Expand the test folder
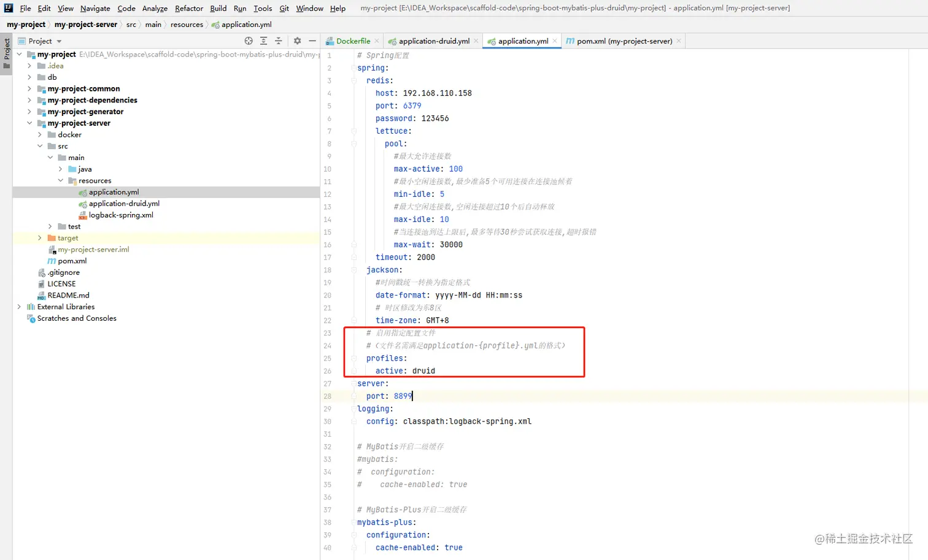This screenshot has height=560, width=928. pyautogui.click(x=50, y=226)
